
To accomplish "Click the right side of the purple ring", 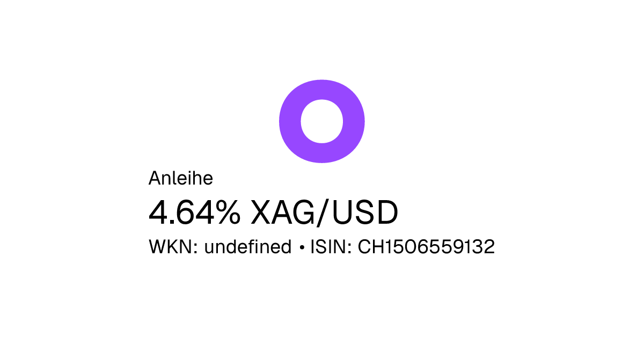I will click(x=354, y=121).
